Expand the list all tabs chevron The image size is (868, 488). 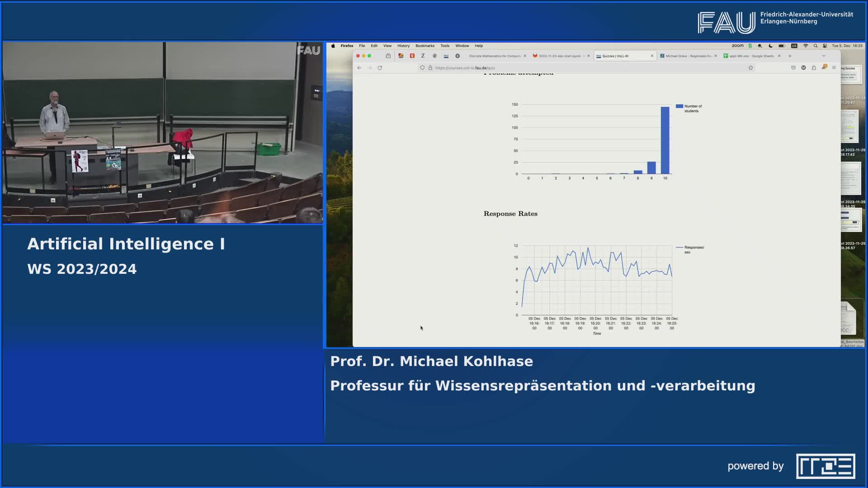point(824,56)
